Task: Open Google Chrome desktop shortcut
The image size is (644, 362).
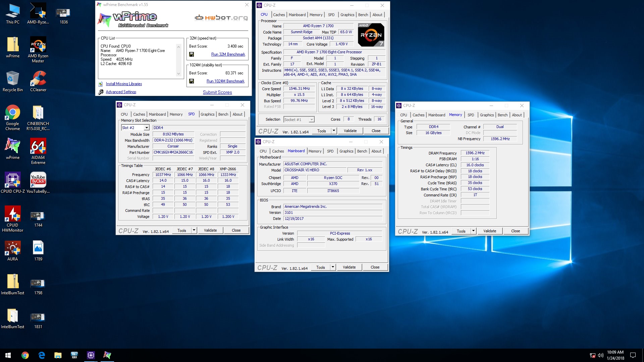Action: (13, 117)
